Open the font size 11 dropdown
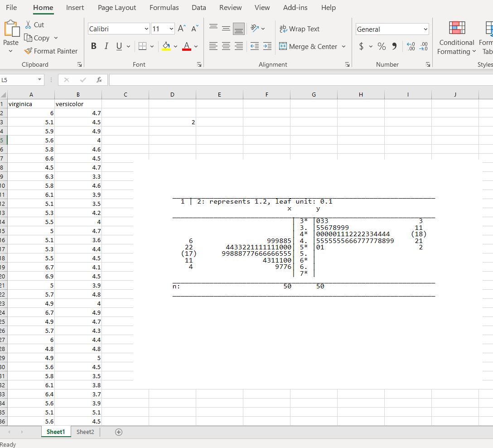The width and height of the screenshot is (493, 448). tap(171, 29)
